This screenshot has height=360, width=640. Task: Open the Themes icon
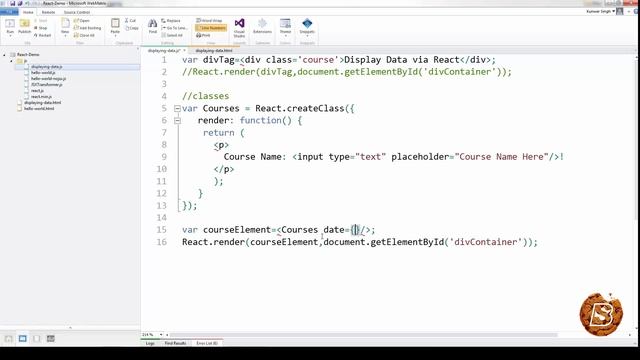(x=285, y=24)
